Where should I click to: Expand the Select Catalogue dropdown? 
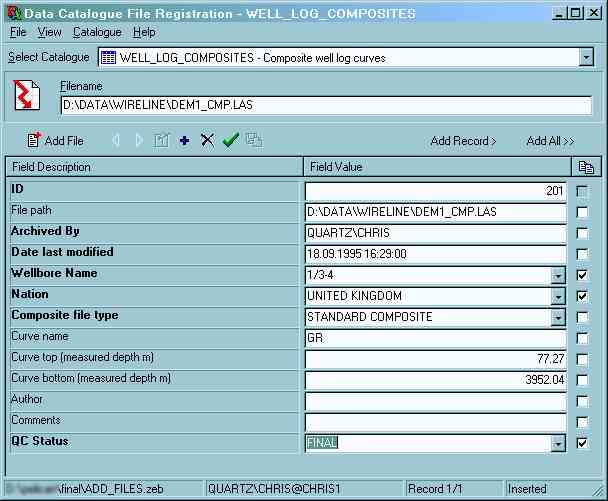click(x=586, y=58)
